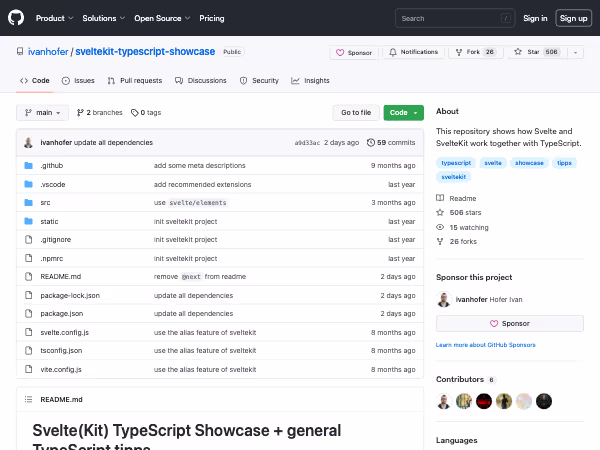Open the static folder
Image resolution: width=600 pixels, height=450 pixels.
click(49, 222)
